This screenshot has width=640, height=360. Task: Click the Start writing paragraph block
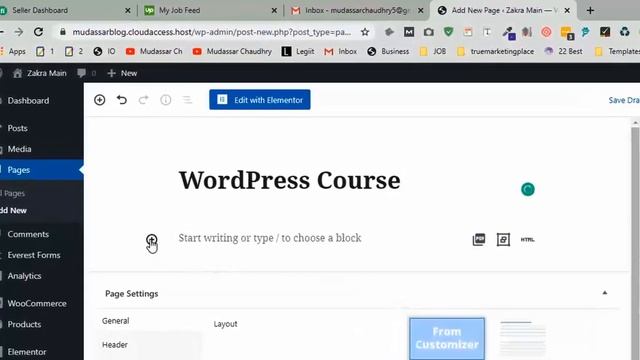click(x=270, y=238)
